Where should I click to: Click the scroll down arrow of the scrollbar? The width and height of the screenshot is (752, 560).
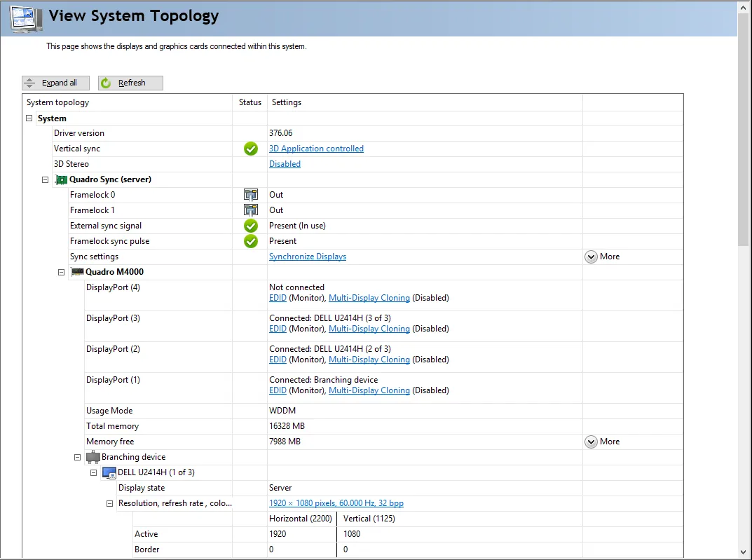point(744,552)
